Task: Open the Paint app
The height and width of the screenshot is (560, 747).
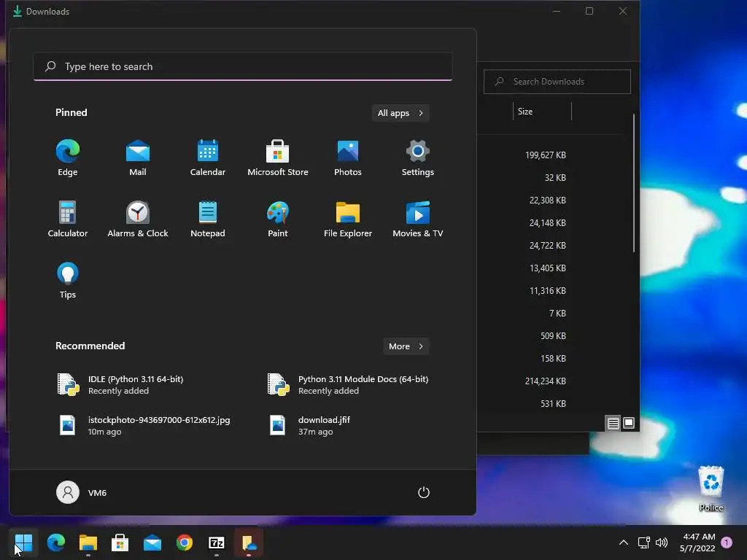Action: (278, 219)
